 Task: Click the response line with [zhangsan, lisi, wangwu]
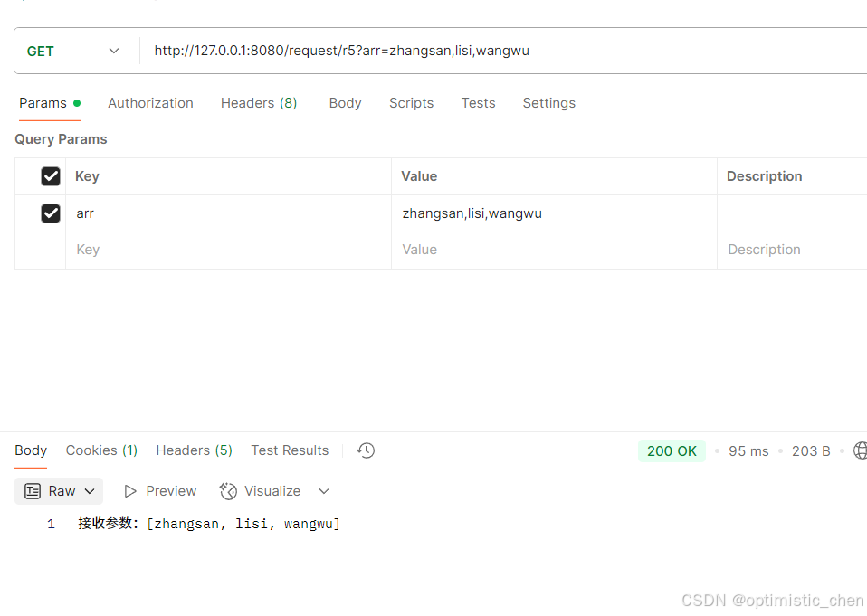pos(209,524)
